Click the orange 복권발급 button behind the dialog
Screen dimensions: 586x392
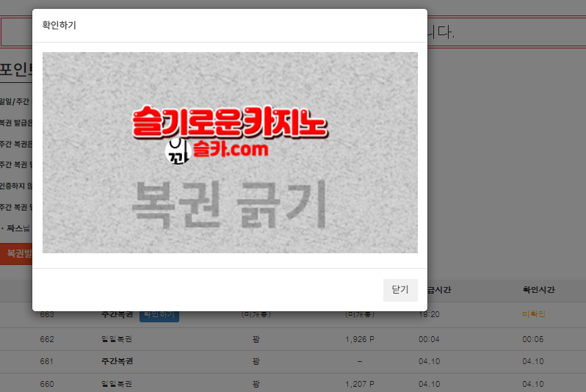[x=16, y=253]
